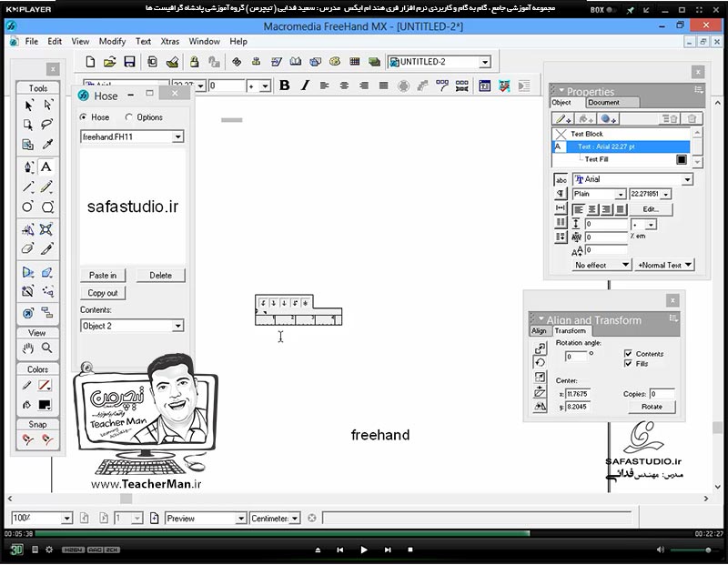Click the New document icon

coord(90,62)
